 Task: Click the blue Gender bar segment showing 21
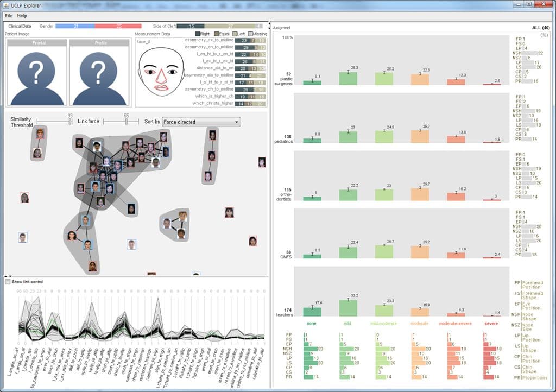[x=75, y=26]
